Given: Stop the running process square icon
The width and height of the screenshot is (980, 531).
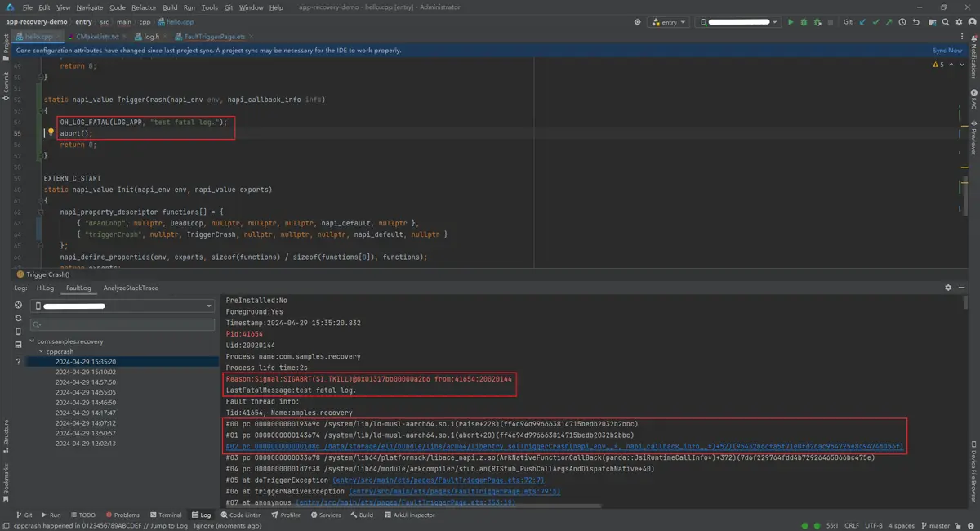Looking at the screenshot, I should click(x=831, y=22).
